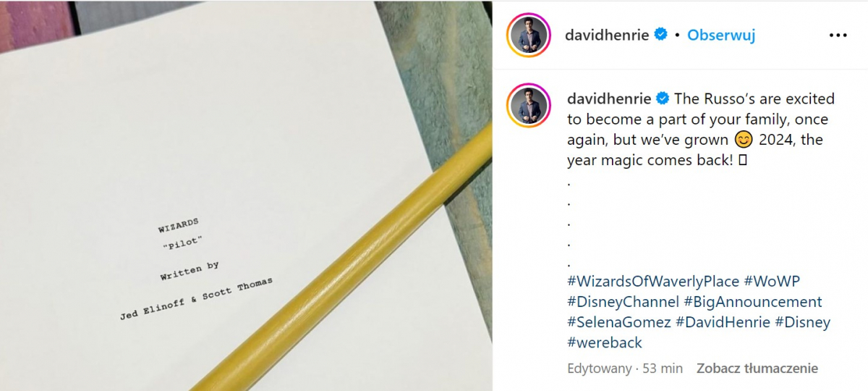Open the #SelenaGomez hashtag
Screen dimensions: 868x391
click(619, 322)
